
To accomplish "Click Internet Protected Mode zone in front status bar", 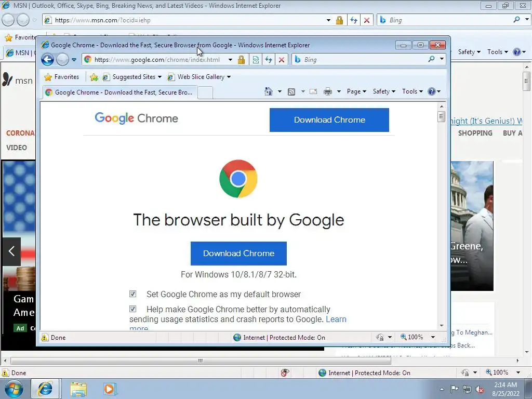I will (x=279, y=338).
